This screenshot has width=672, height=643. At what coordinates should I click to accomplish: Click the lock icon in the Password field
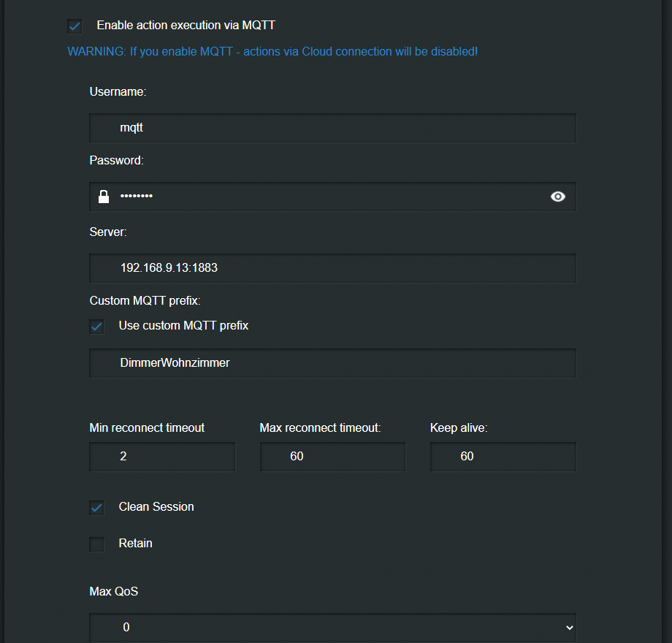click(x=104, y=197)
